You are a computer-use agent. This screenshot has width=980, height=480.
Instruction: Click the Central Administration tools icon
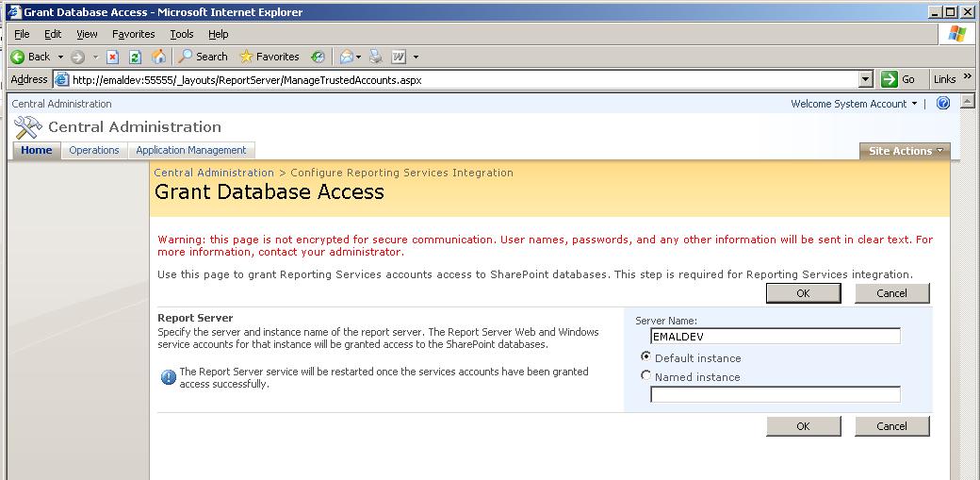[x=27, y=127]
